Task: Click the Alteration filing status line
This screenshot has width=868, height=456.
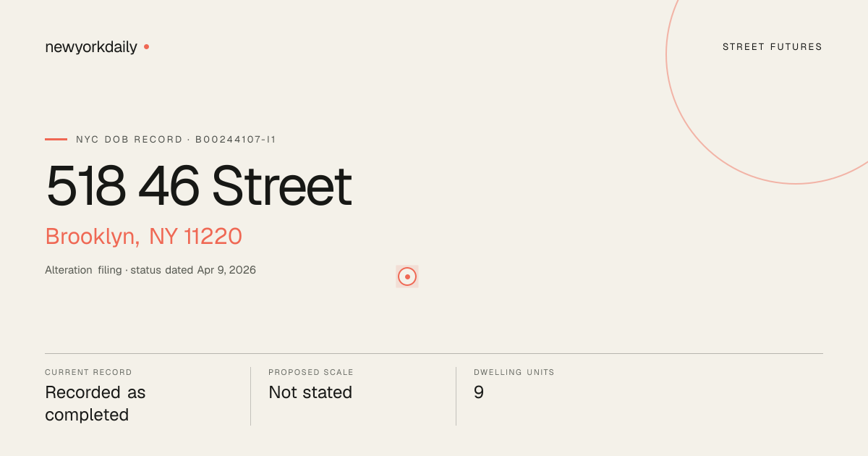Action: [x=150, y=270]
